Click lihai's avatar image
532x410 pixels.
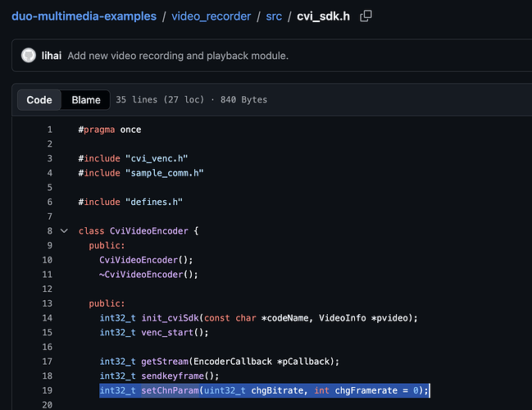(29, 55)
